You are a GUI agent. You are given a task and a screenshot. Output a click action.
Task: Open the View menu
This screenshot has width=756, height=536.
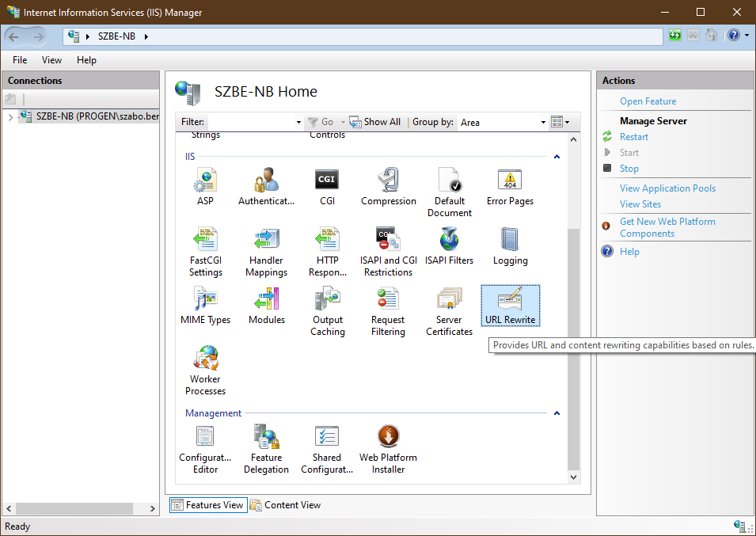point(51,59)
